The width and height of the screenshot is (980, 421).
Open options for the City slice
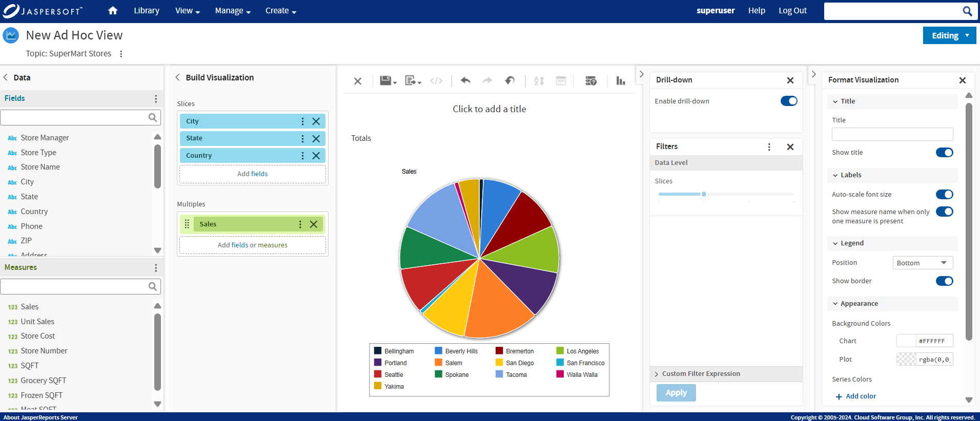click(302, 121)
